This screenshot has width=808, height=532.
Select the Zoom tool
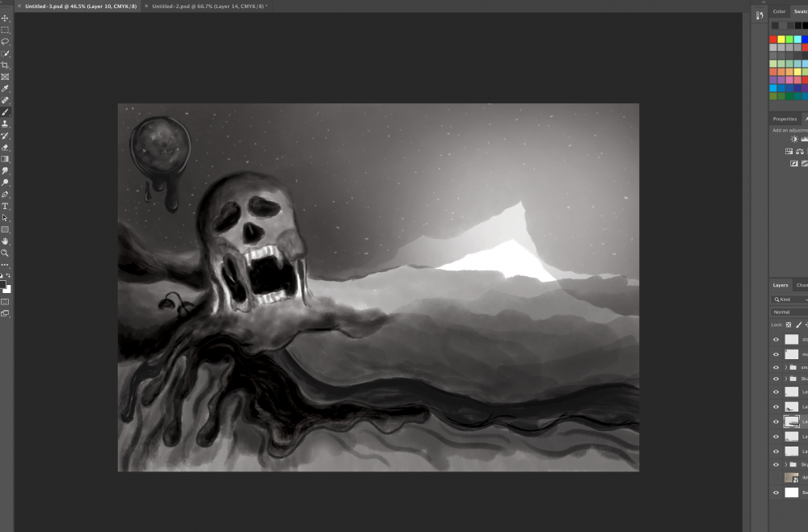(5, 253)
